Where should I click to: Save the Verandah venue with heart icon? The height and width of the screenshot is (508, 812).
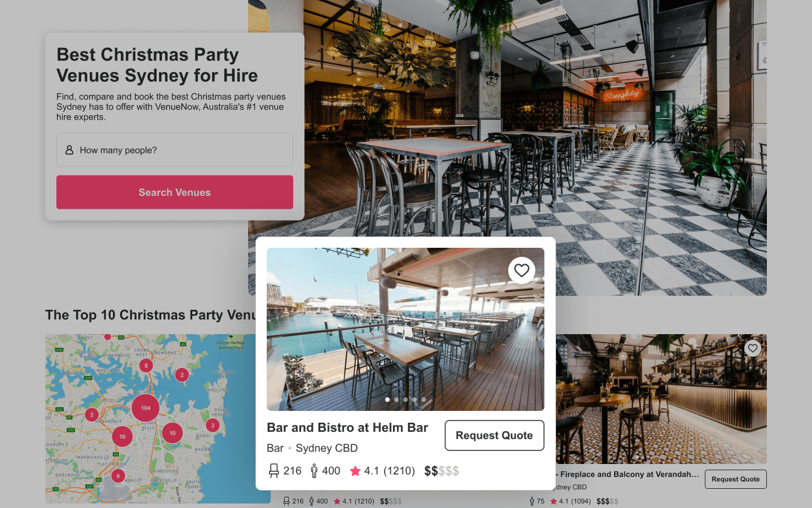(x=753, y=348)
